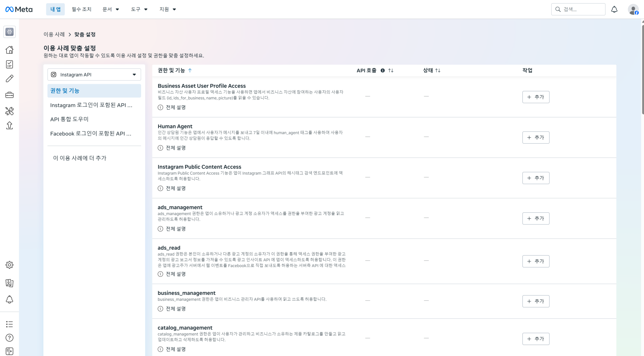Show 전체 설명 for Instagram Public Content Access
The height and width of the screenshot is (356, 644).
click(172, 188)
